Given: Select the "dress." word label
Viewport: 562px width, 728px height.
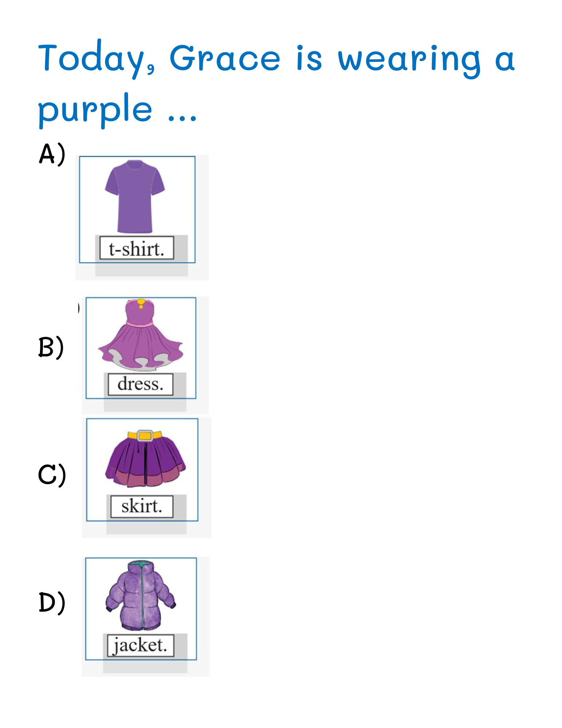Looking at the screenshot, I should coord(140,384).
